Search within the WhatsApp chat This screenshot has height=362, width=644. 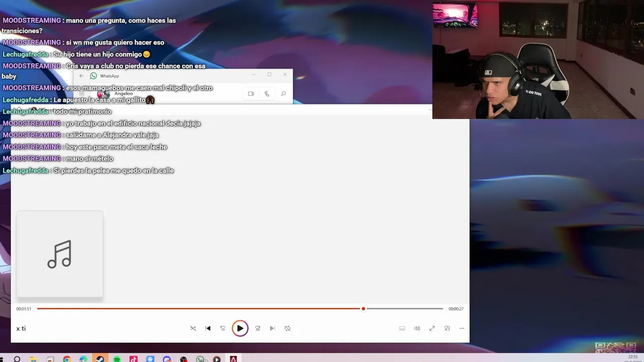[283, 94]
